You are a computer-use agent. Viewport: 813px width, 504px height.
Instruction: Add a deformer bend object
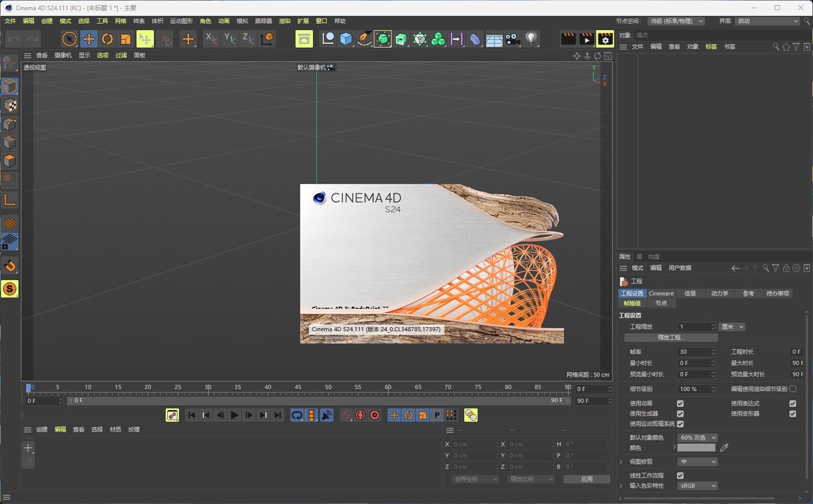coord(475,39)
